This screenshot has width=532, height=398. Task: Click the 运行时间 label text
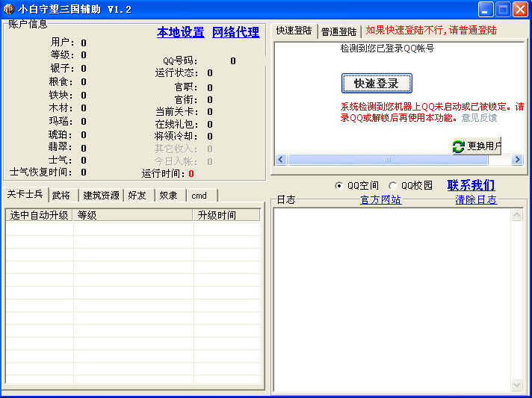[164, 173]
